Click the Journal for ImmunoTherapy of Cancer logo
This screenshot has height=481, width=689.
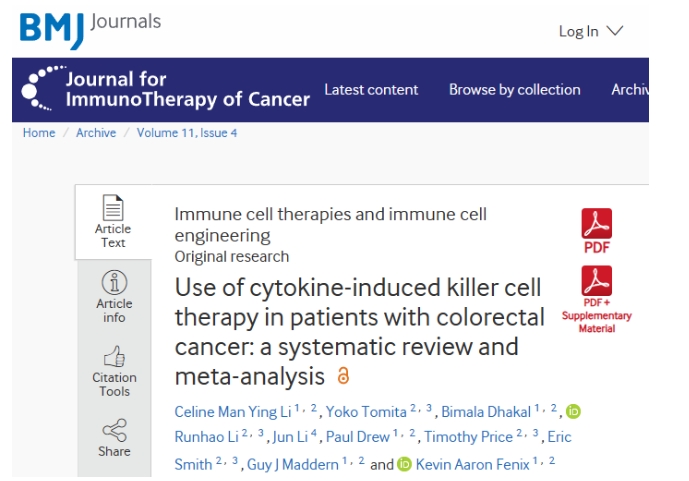tap(166, 89)
